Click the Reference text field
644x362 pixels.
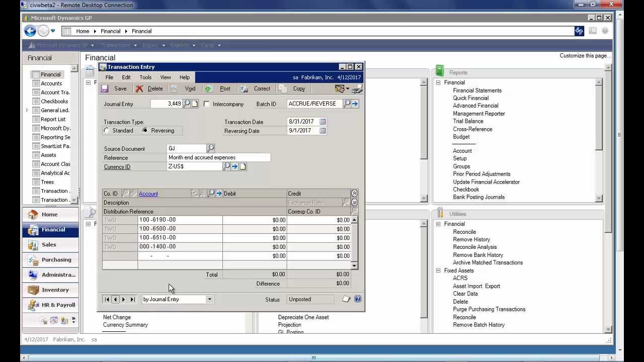coord(219,157)
